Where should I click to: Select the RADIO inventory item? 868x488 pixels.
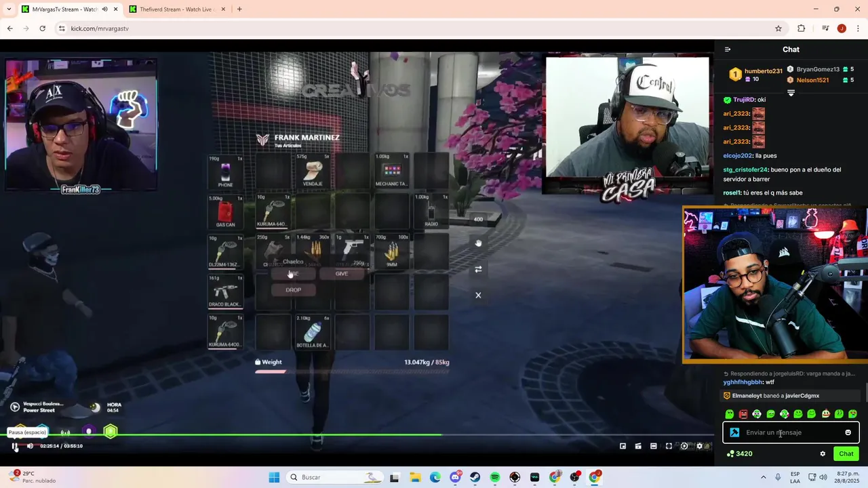point(431,211)
